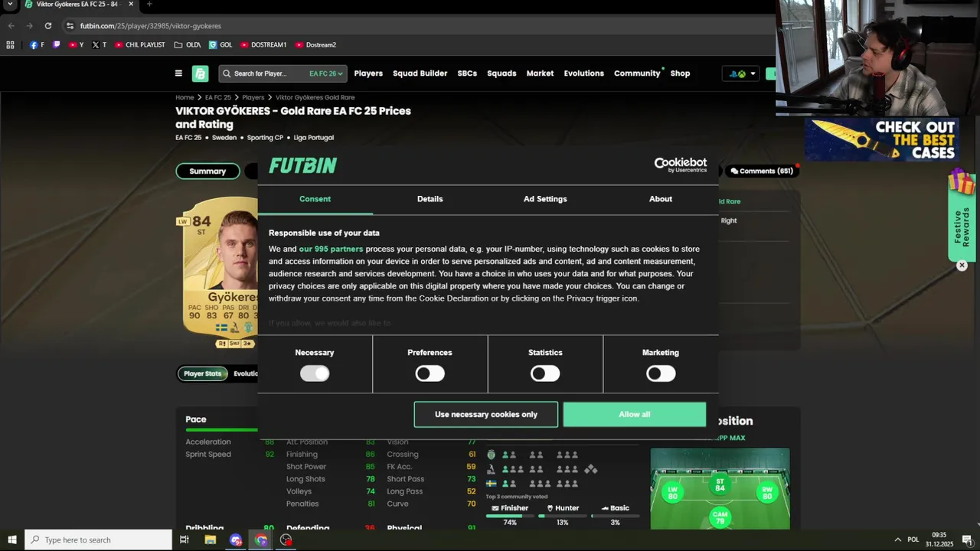
Task: Open the Market menu
Action: pos(540,73)
